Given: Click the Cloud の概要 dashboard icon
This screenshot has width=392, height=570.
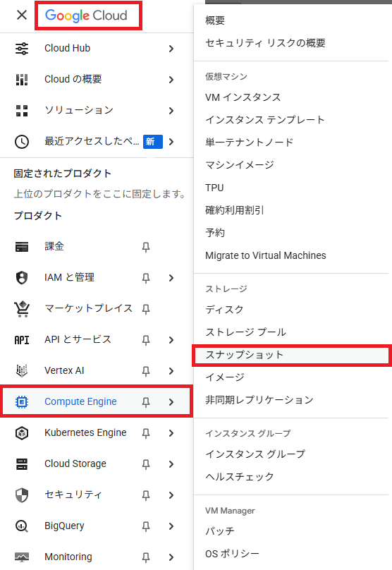Looking at the screenshot, I should 22,79.
